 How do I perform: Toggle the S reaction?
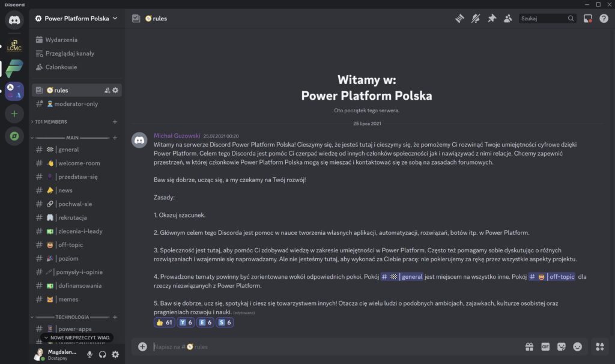(225, 323)
